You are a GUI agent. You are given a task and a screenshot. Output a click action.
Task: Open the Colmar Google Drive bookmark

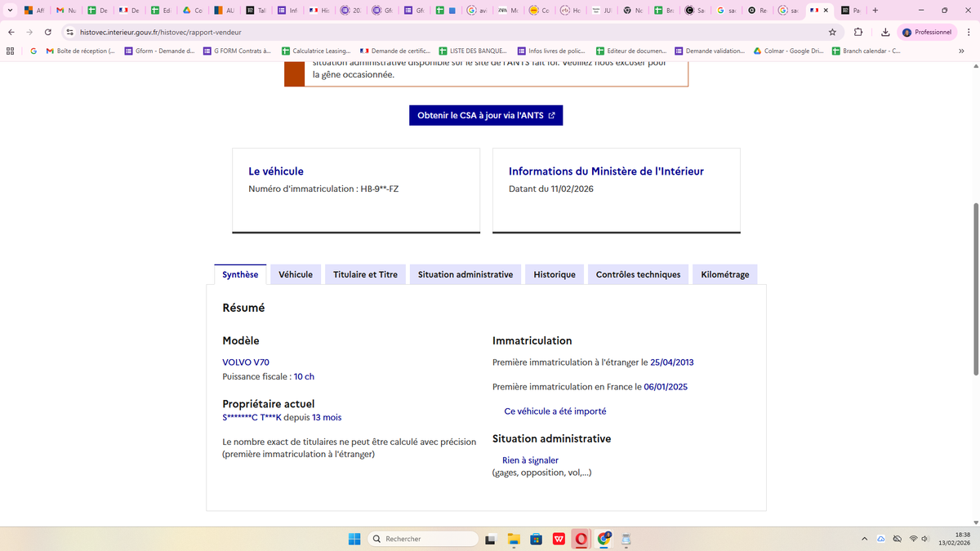click(788, 51)
